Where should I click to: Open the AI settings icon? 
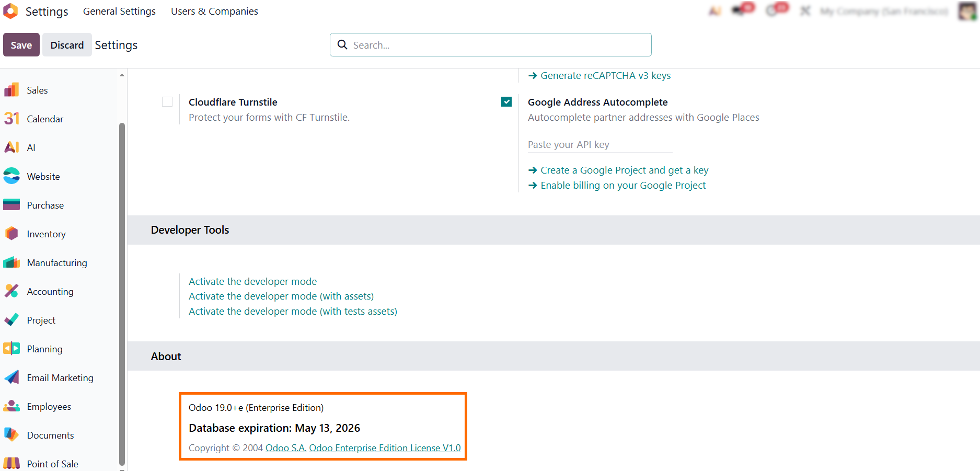[x=11, y=147]
